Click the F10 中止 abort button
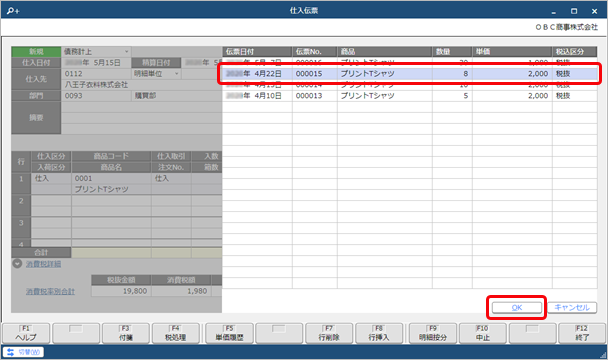 click(483, 333)
